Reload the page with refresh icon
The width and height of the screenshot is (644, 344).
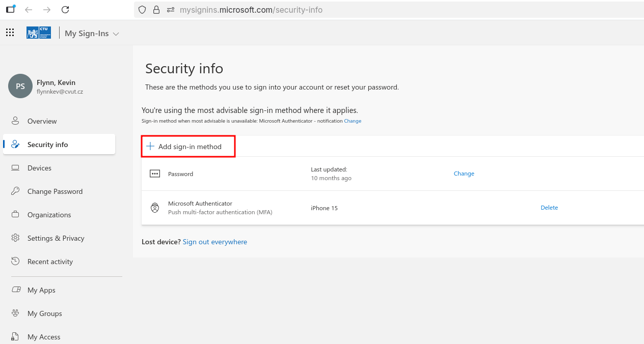coord(65,10)
